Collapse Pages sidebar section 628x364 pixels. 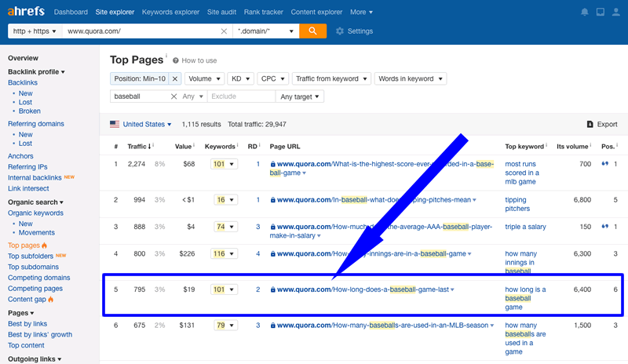[x=21, y=313]
